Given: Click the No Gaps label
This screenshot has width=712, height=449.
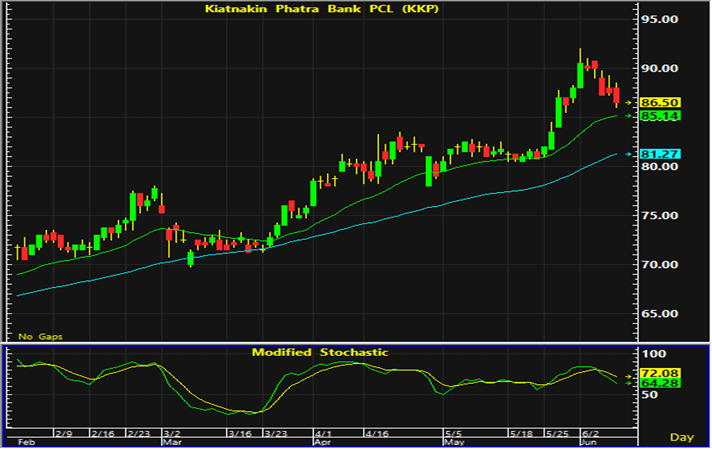Looking at the screenshot, I should (40, 337).
